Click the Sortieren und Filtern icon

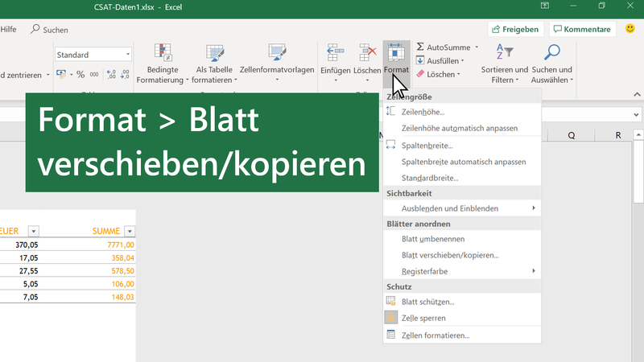(x=505, y=54)
